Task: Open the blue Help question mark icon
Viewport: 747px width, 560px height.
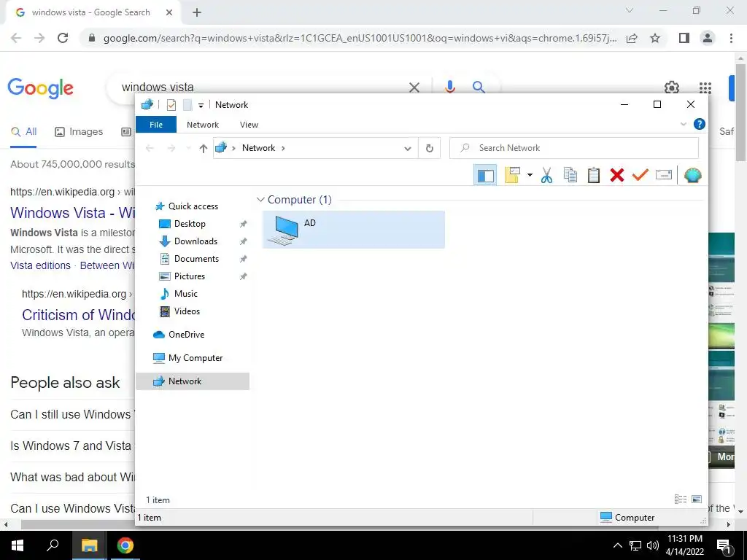Action: (x=700, y=124)
